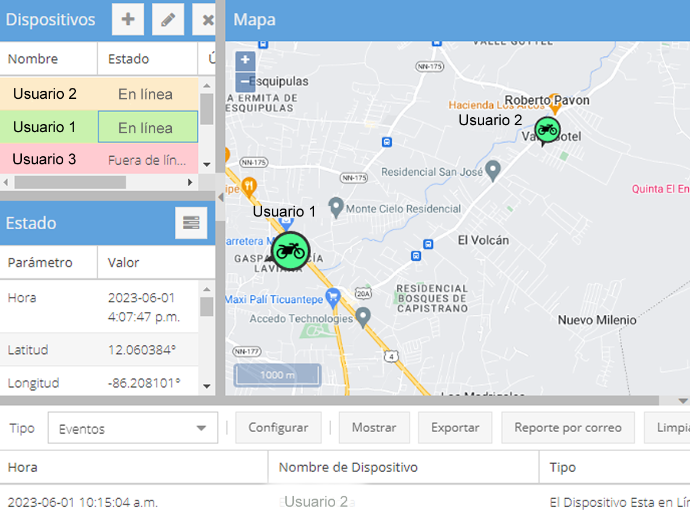The height and width of the screenshot is (517, 690).
Task: Click the Exportar button
Action: pyautogui.click(x=455, y=428)
